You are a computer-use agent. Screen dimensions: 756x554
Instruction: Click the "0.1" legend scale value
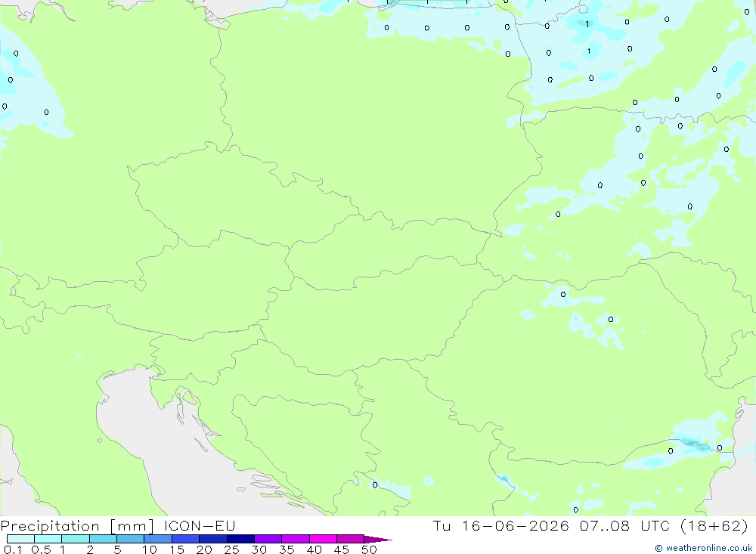(x=13, y=549)
